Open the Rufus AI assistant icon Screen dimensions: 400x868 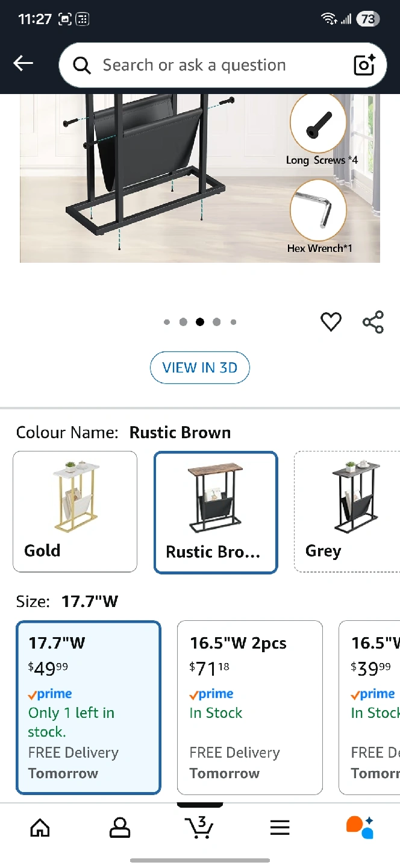click(x=360, y=827)
